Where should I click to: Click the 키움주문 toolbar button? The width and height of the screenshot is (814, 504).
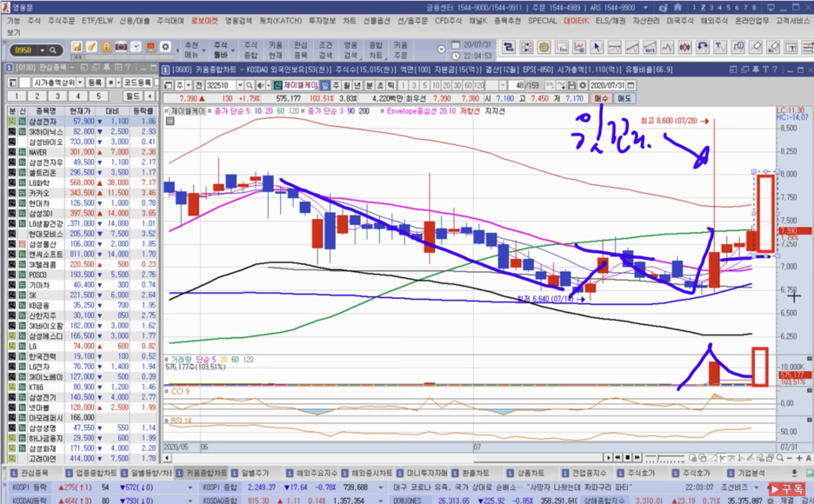click(x=401, y=50)
